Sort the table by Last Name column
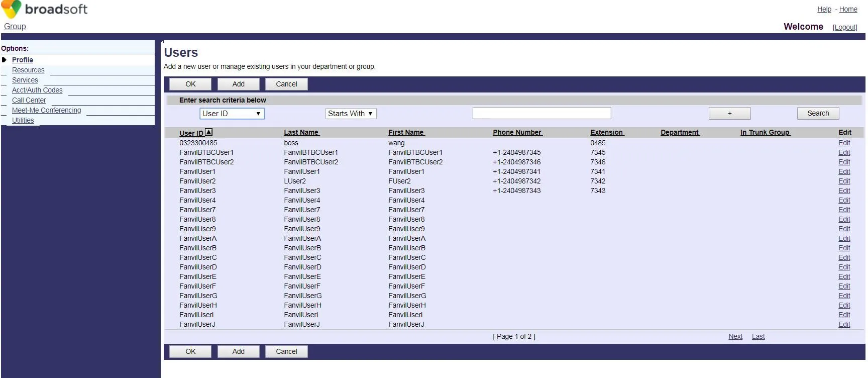 click(x=301, y=132)
